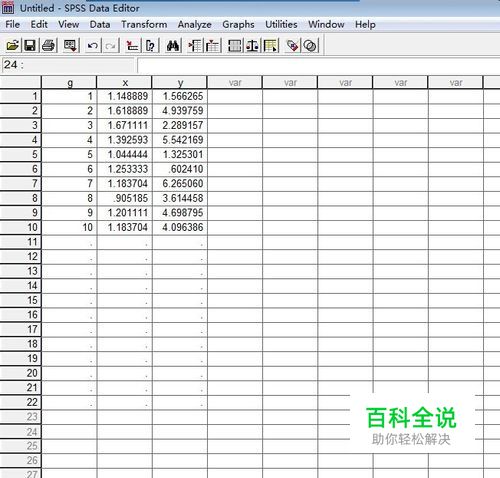The image size is (500, 478).
Task: Click the cell editor input field
Action: (318, 65)
